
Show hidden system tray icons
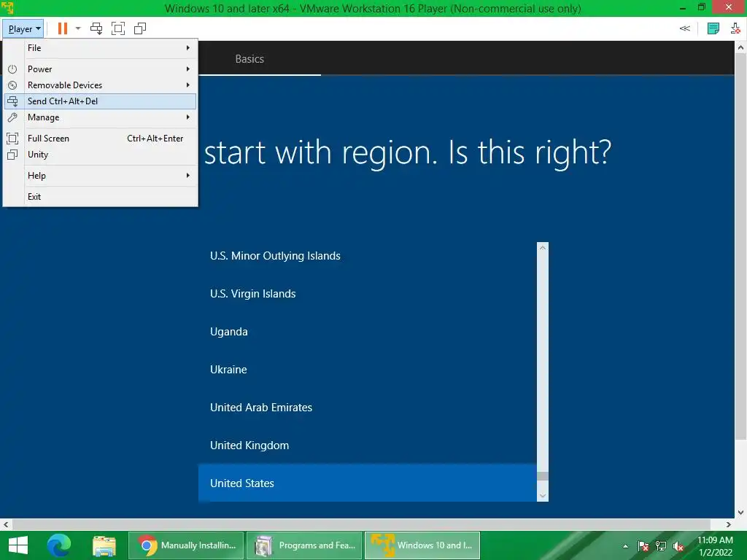[x=625, y=546]
